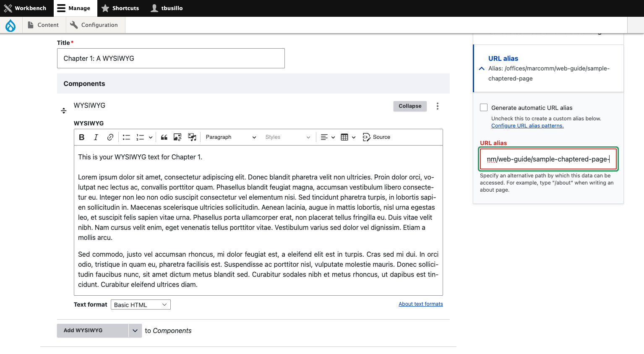Expand the Add WYSIWYG dropdown arrow
This screenshot has height=354, width=644.
(x=135, y=331)
